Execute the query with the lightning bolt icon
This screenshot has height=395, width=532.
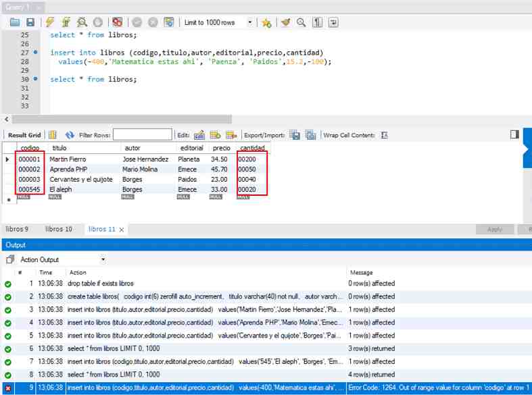tap(50, 22)
